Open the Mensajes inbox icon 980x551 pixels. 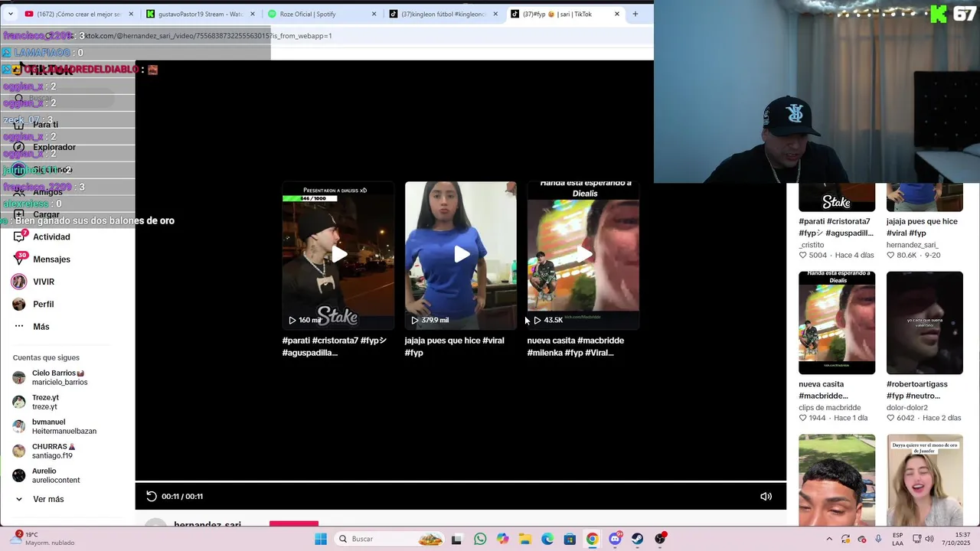[19, 259]
